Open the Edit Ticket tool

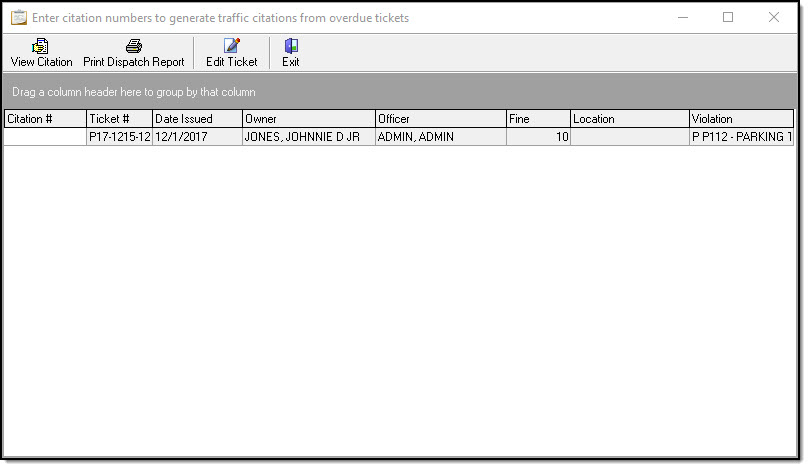[x=231, y=46]
